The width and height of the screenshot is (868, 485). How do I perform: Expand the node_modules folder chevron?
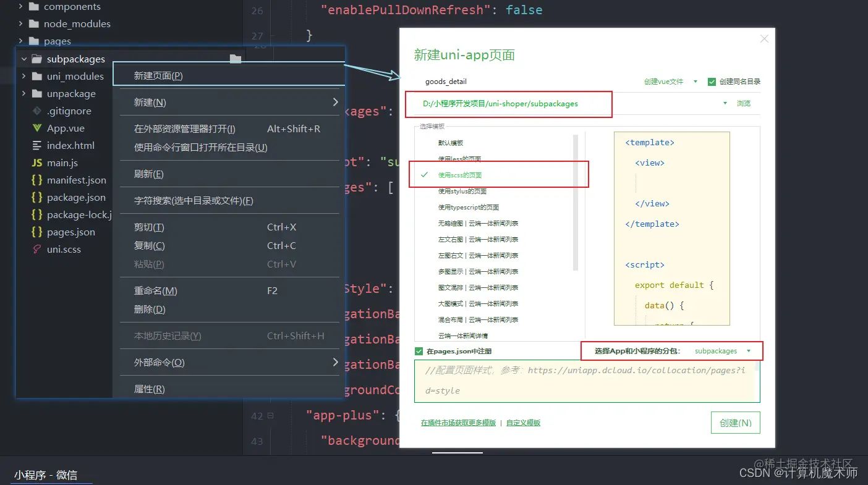(x=20, y=24)
